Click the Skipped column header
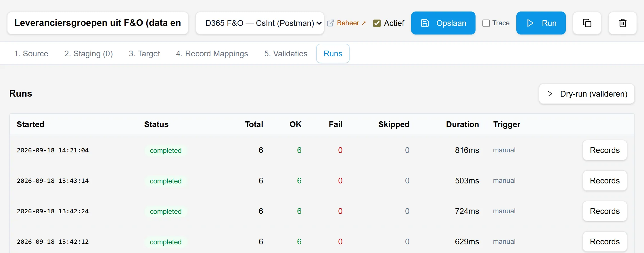 point(394,124)
